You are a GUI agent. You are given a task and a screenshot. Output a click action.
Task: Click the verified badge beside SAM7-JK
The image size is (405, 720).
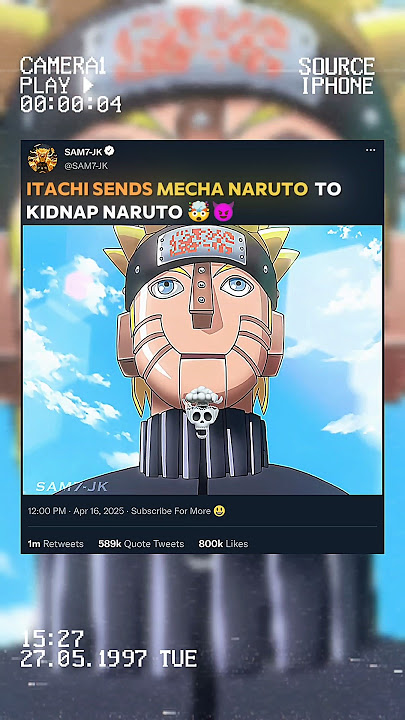[x=109, y=151]
